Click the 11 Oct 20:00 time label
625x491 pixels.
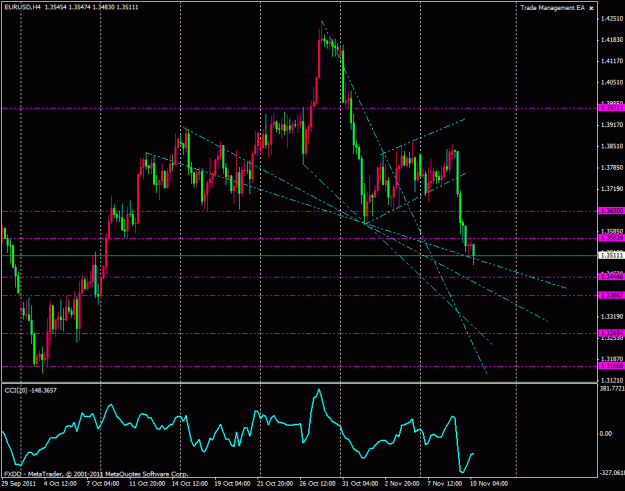(147, 484)
